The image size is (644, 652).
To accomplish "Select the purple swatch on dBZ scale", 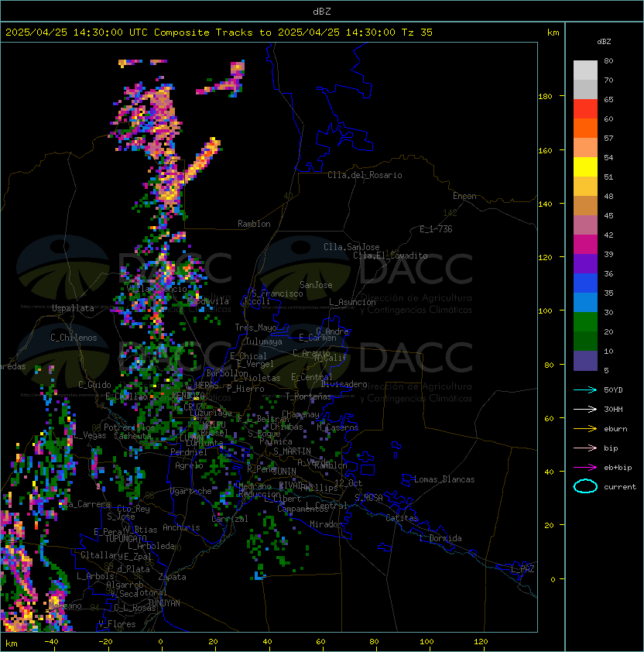I will pos(585,263).
